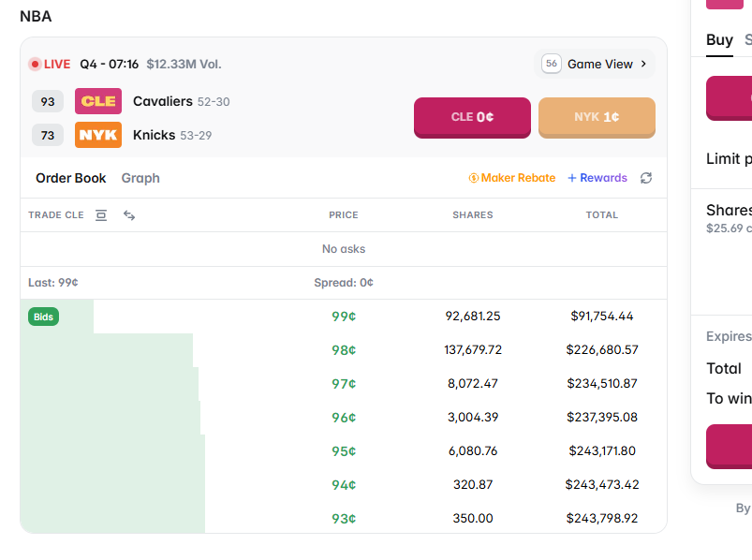The height and width of the screenshot is (560, 752).
Task: Select the 97¢ bid price row
Action: pos(344,384)
